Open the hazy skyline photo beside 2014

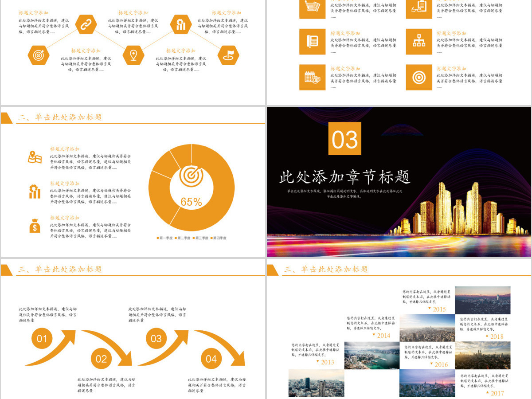(427, 328)
